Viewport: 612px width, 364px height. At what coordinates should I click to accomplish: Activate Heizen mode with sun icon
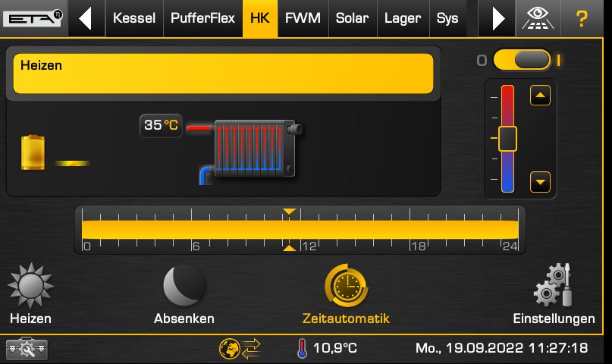pos(30,294)
